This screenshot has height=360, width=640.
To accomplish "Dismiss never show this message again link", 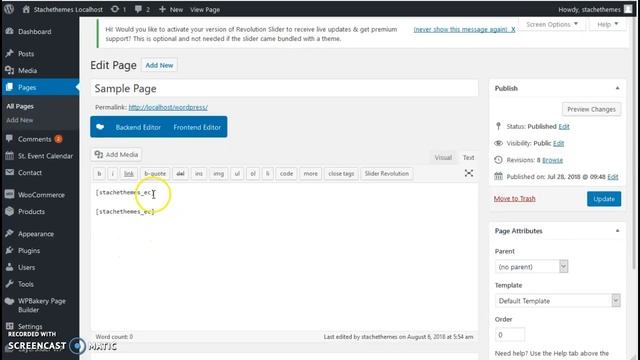I will coord(464,29).
